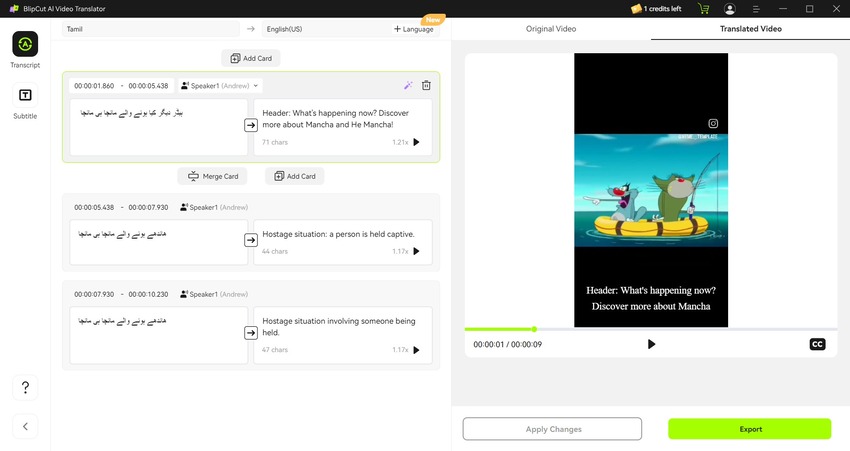Viewport: 850px width, 451px height.
Task: Translate arrow for second card text
Action: 251,240
